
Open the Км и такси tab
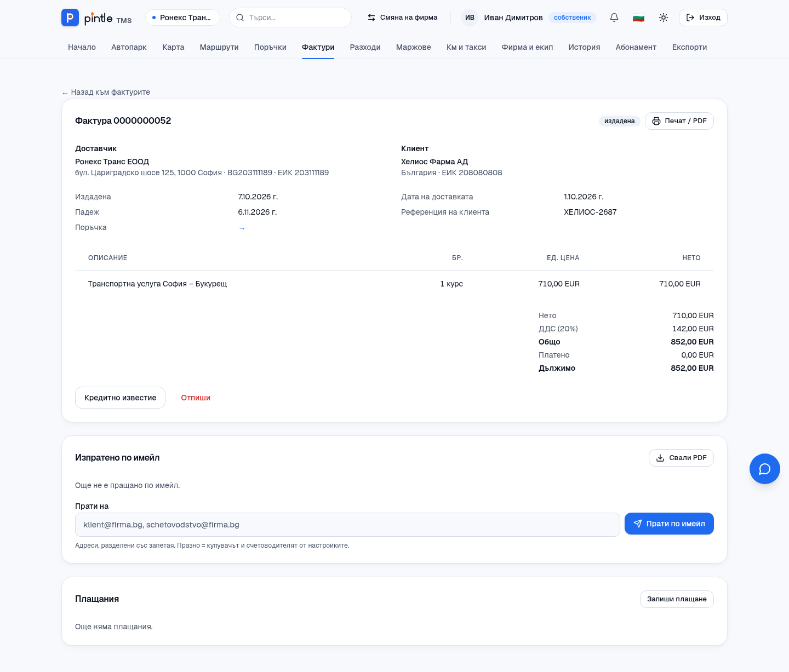click(466, 47)
